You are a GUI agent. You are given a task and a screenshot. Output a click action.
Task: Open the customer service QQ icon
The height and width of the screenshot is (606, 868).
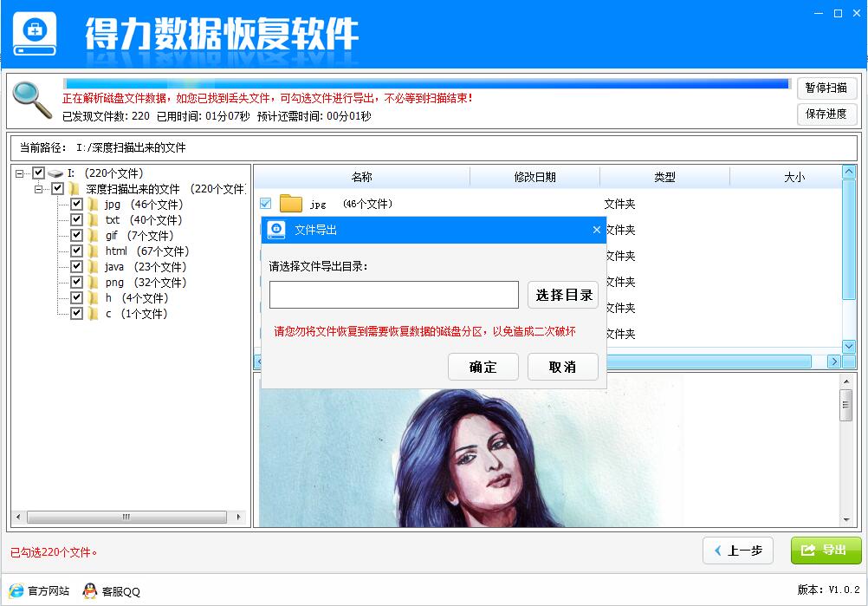coord(90,590)
